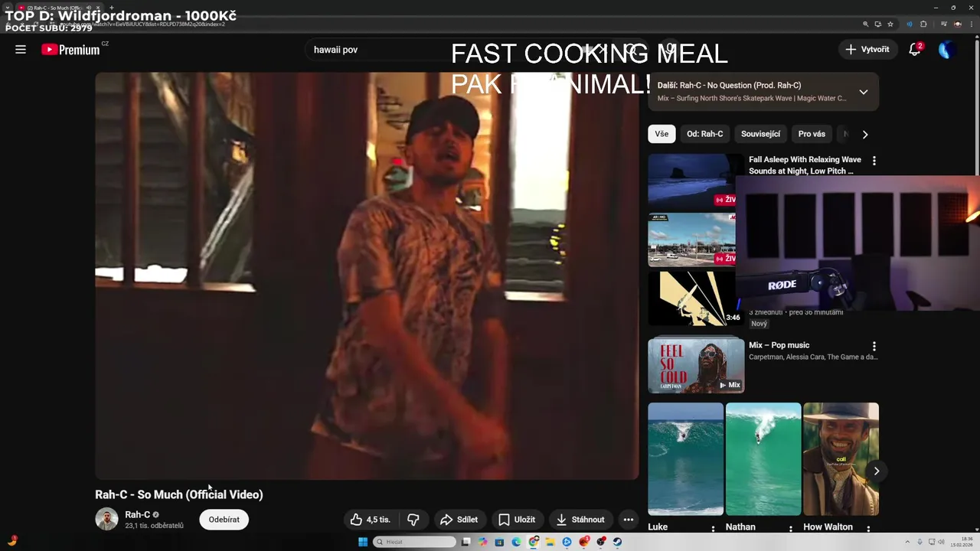Open options for 'Mix – Pop music'
This screenshot has height=551, width=980.
click(x=874, y=346)
